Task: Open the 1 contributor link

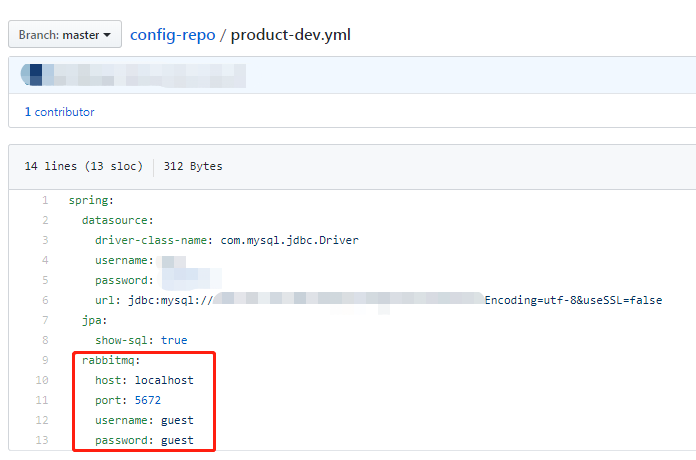Action: 59,112
